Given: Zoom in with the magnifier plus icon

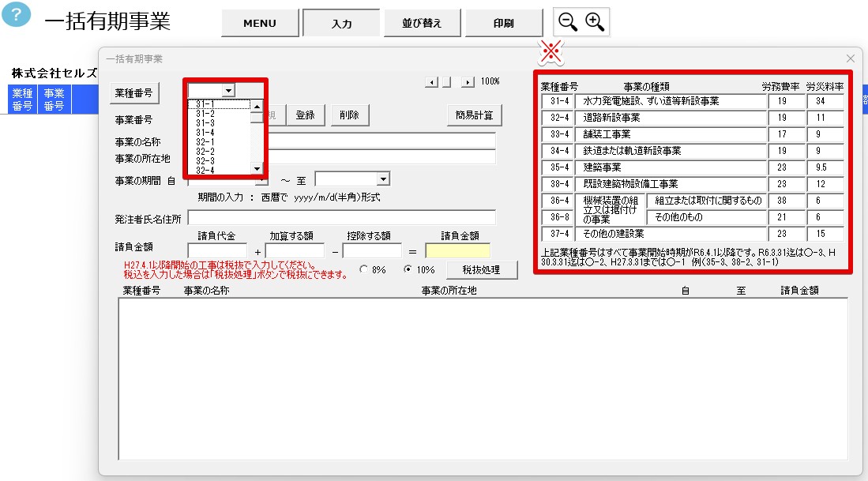Looking at the screenshot, I should coord(595,22).
